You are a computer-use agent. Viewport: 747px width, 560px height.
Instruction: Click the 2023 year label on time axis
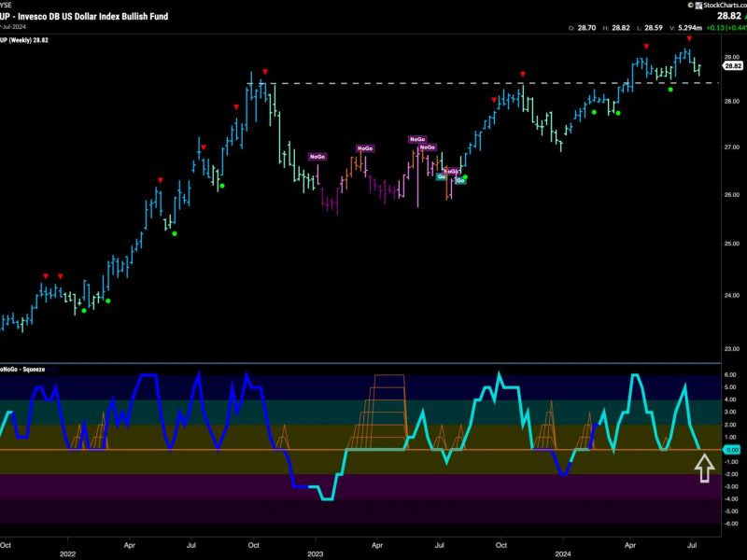coord(316,553)
